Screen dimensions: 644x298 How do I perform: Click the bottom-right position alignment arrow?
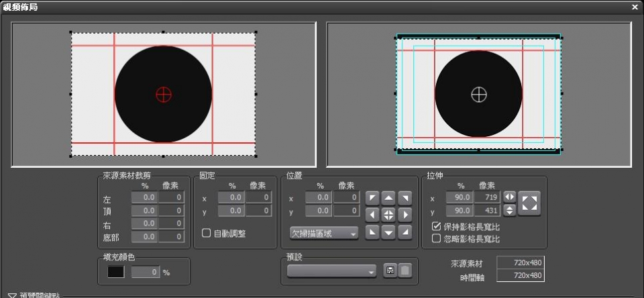tap(405, 232)
